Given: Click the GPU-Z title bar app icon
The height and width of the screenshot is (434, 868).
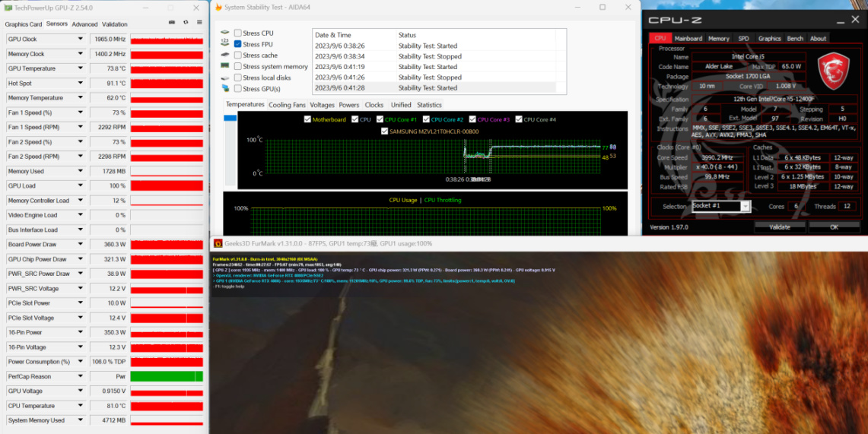Looking at the screenshot, I should pyautogui.click(x=8, y=8).
